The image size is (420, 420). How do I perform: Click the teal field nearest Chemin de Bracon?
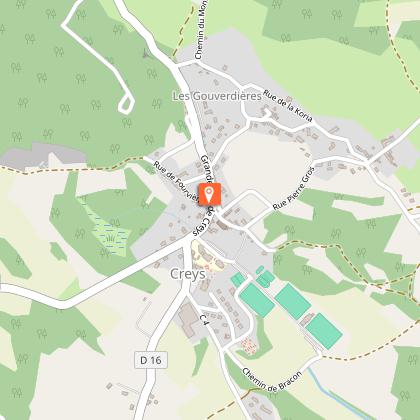click(324, 331)
